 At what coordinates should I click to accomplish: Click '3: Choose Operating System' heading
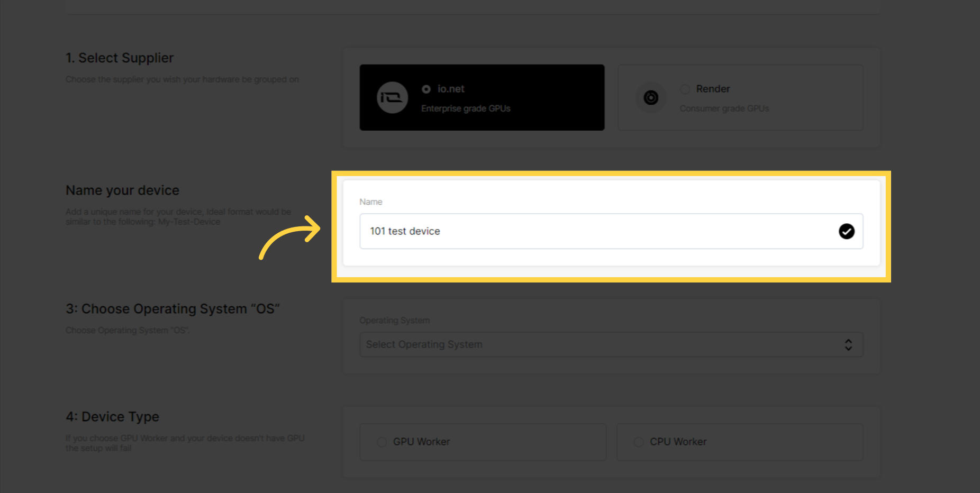point(173,309)
